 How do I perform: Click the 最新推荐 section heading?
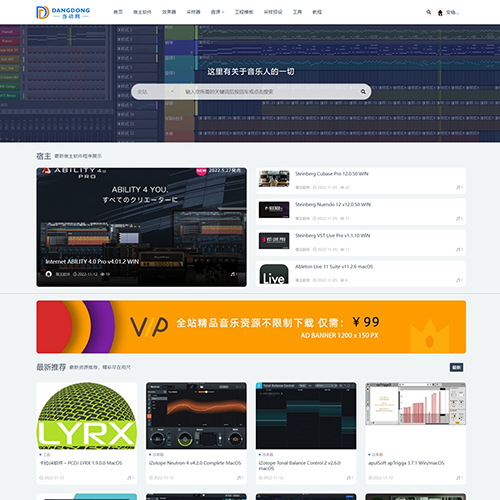(51, 367)
